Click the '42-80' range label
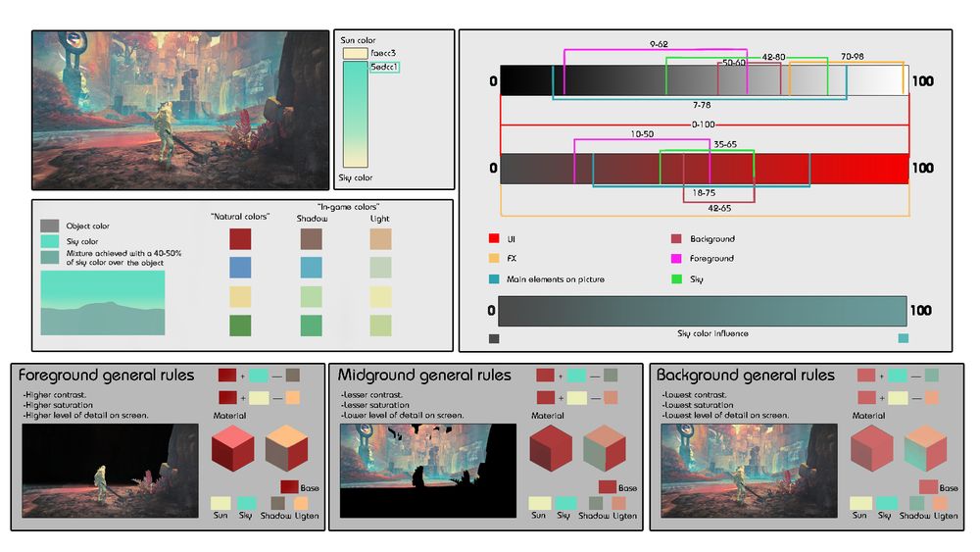Image resolution: width=980 pixels, height=552 pixels. click(x=773, y=57)
